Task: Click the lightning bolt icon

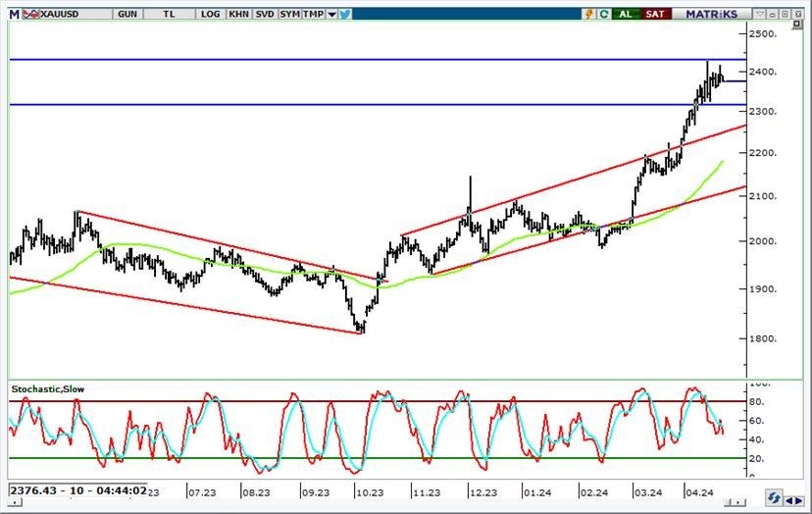Action: click(x=587, y=14)
